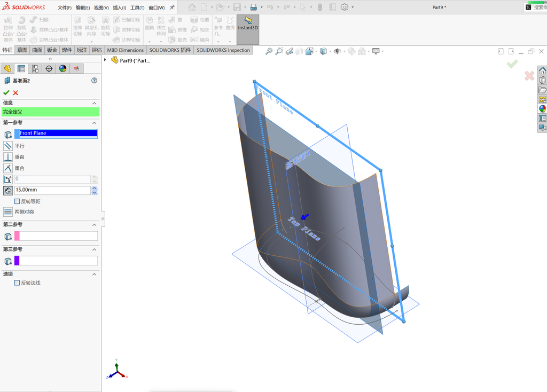Select the 平行 parallel constraint

tap(7, 146)
